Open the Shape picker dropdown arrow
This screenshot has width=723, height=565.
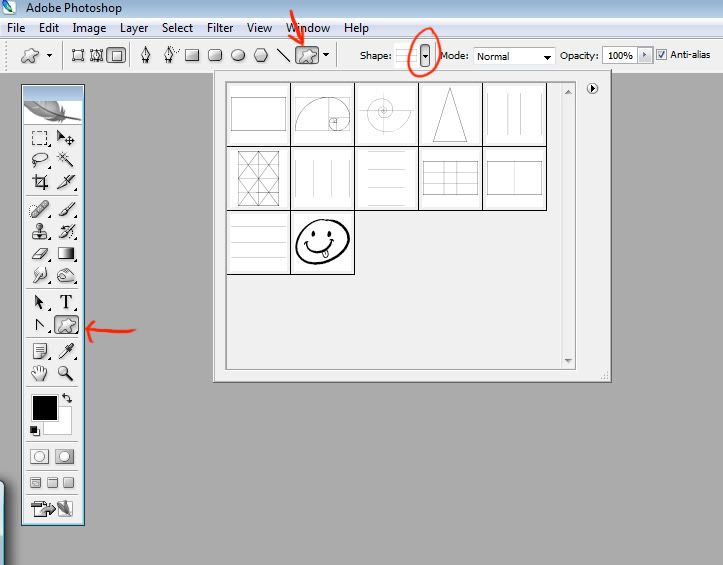(x=425, y=56)
